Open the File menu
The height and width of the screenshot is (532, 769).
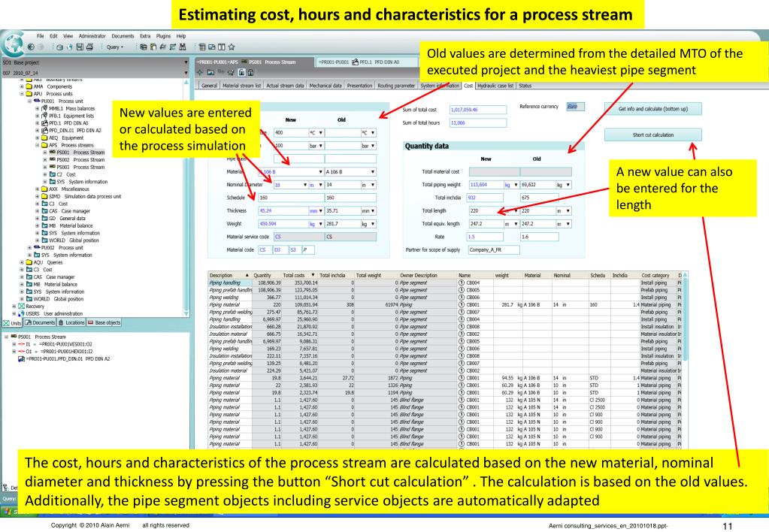tap(40, 36)
